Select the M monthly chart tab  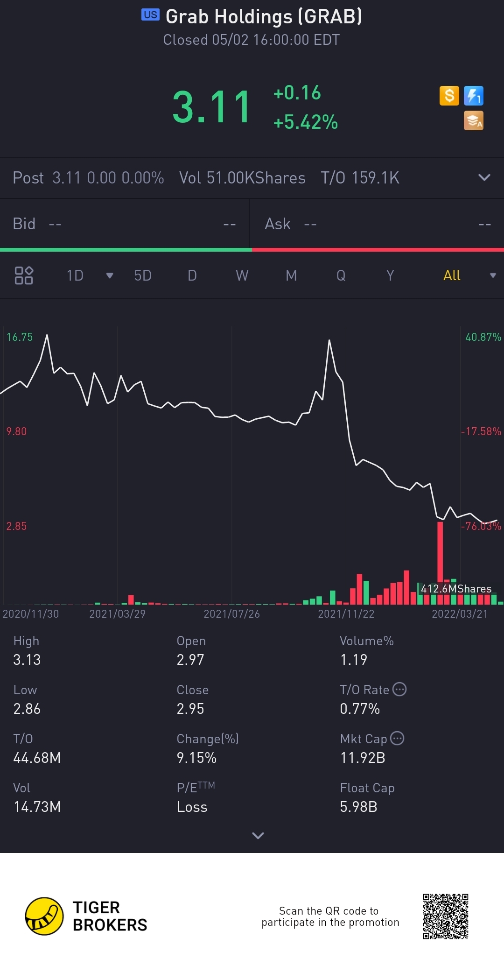pos(291,275)
